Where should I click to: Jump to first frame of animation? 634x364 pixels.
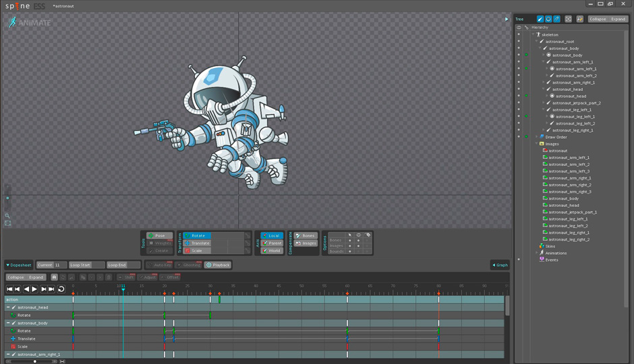click(x=9, y=289)
